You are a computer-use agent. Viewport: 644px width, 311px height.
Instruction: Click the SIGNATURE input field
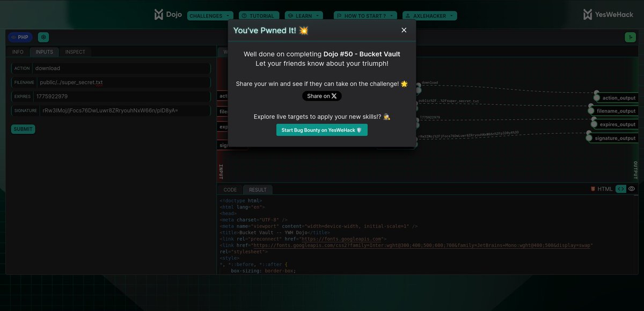click(x=126, y=110)
